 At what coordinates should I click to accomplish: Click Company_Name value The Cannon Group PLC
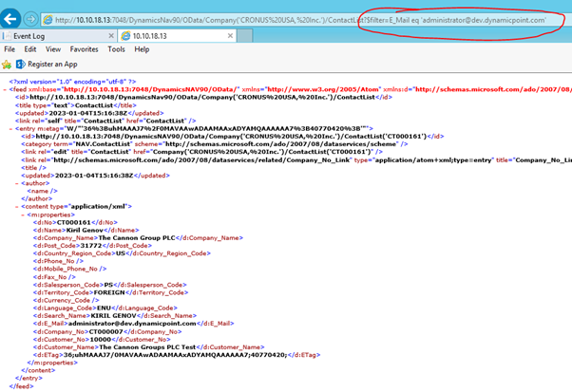point(137,238)
